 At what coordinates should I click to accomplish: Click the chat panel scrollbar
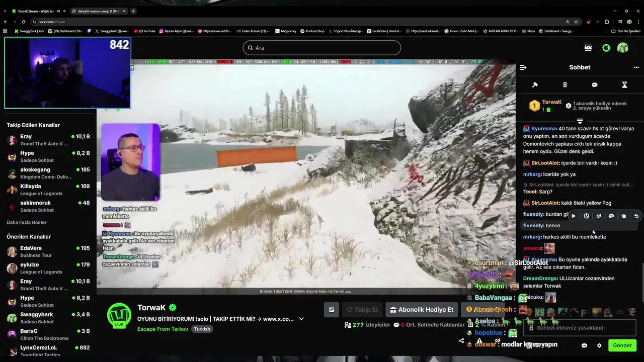[x=642, y=282]
